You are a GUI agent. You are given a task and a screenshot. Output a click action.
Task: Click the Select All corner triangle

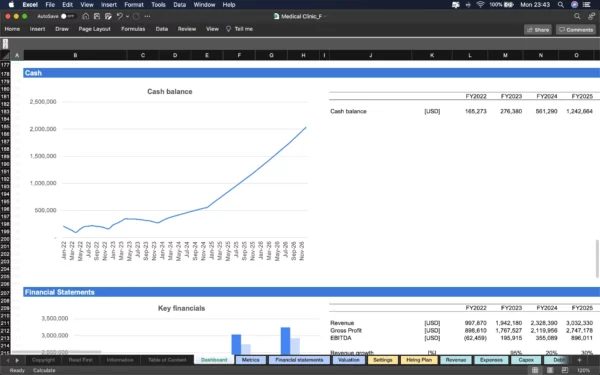[x=5, y=55]
